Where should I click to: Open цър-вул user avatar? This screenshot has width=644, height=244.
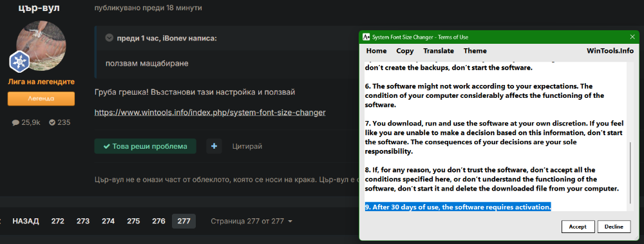pos(41,46)
